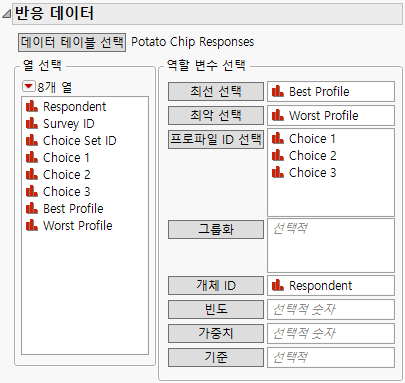This screenshot has width=405, height=383.
Task: Click nominal icon of Choice 2 in 프로파일 ID box
Action: [x=278, y=155]
